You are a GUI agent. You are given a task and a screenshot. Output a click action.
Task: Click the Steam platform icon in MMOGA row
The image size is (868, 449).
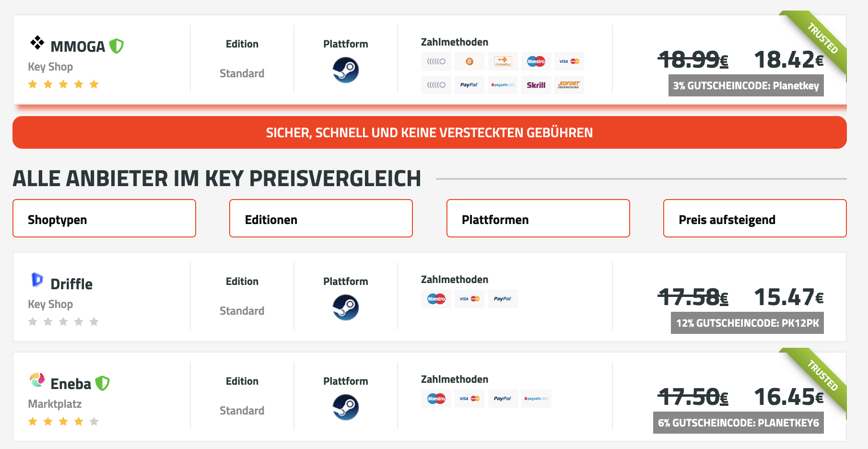click(346, 70)
